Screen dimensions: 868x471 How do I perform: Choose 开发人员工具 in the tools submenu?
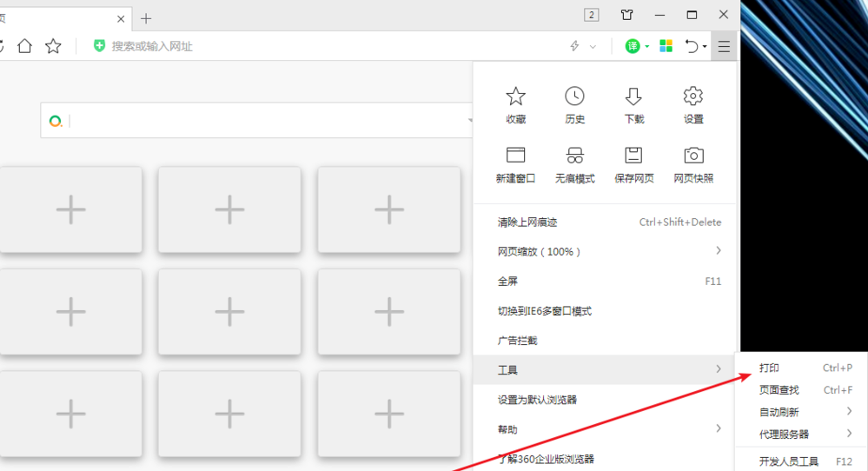(801, 461)
